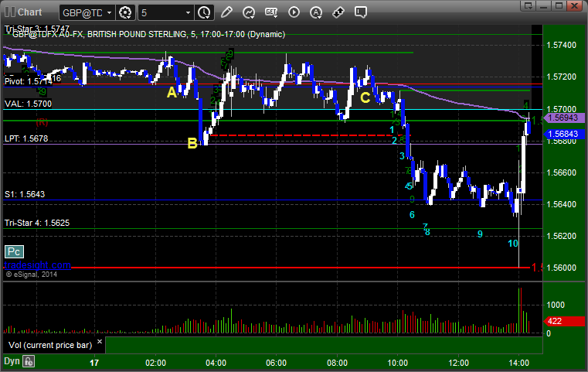
Task: Select the pencil drawing tool
Action: pyautogui.click(x=226, y=12)
